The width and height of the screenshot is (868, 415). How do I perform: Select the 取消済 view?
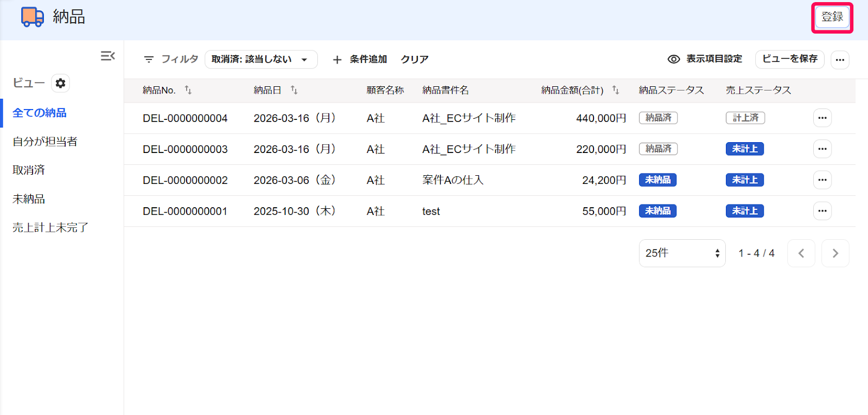pyautogui.click(x=29, y=170)
